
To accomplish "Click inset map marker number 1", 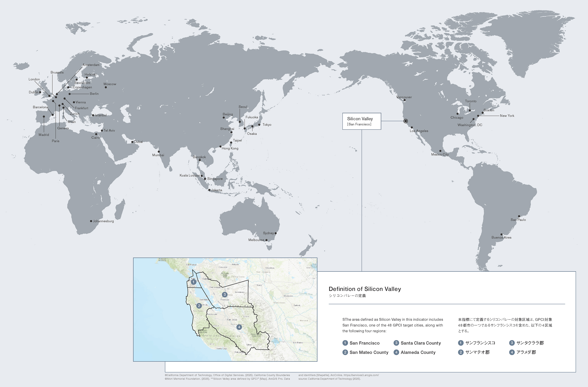I will (193, 282).
